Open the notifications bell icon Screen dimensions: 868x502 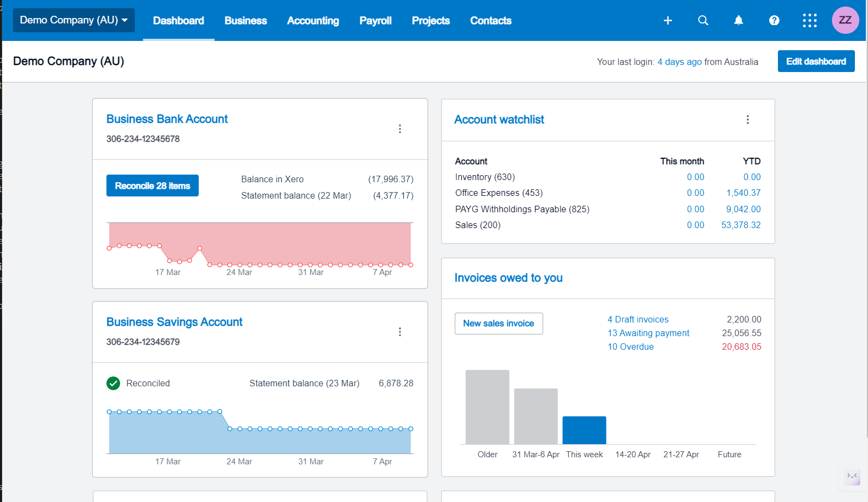pyautogui.click(x=739, y=21)
